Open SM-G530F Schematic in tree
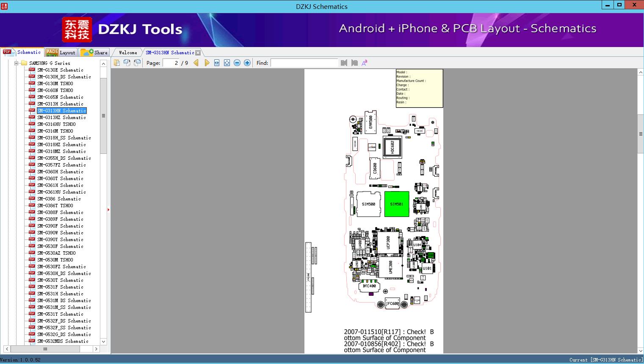 click(x=60, y=246)
